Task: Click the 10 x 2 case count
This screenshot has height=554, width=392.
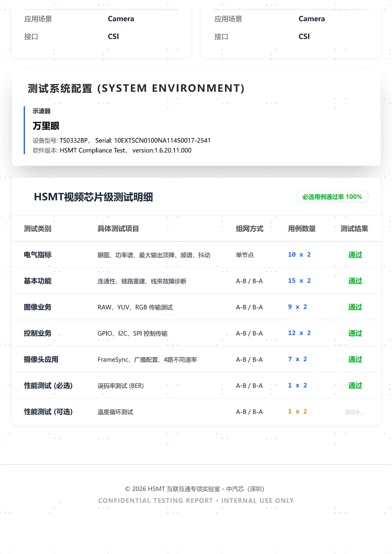Action: point(299,254)
